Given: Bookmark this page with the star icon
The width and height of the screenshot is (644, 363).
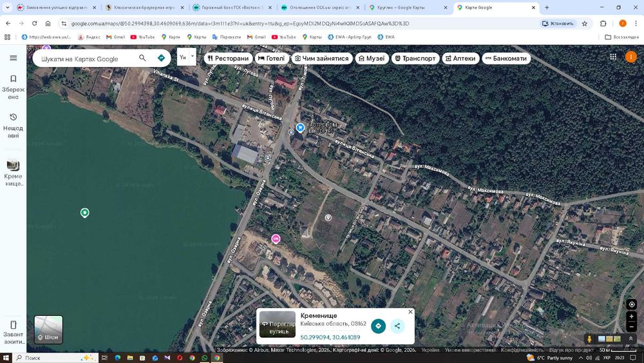Looking at the screenshot, I should pyautogui.click(x=585, y=23).
